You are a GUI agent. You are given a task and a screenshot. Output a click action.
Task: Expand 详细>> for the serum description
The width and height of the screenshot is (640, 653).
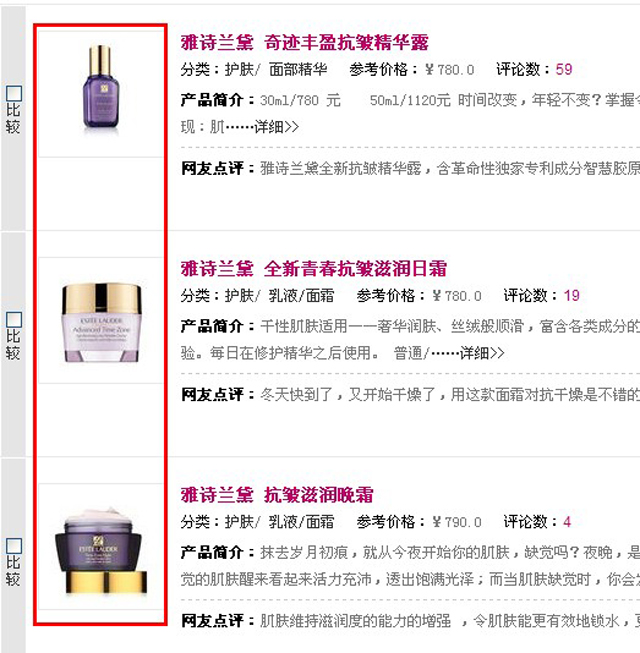tap(276, 127)
